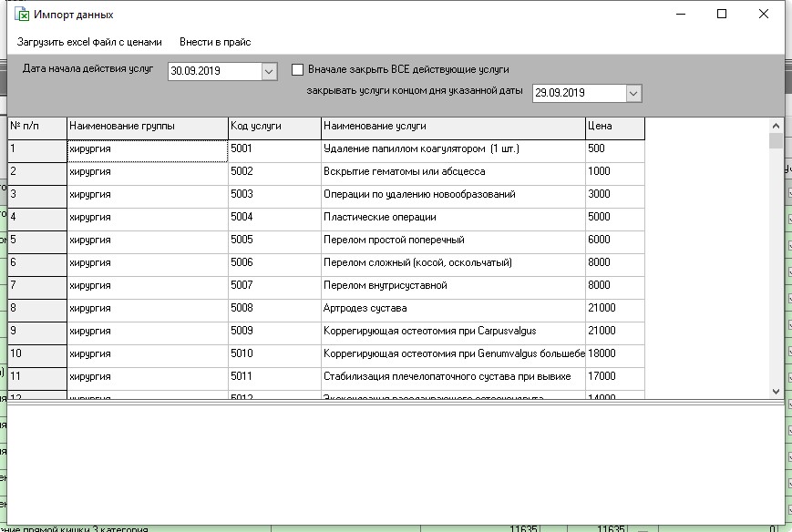Image resolution: width=792 pixels, height=532 pixels.
Task: Click row 1 with service 'Удаление папиллом коагулятором'
Action: pos(447,150)
